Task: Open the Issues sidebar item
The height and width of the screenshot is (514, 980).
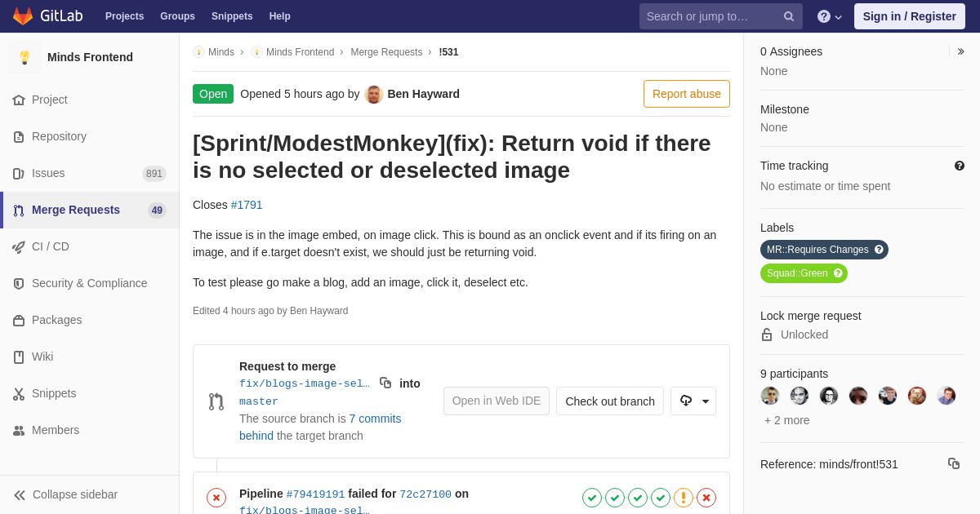Action: (90, 173)
